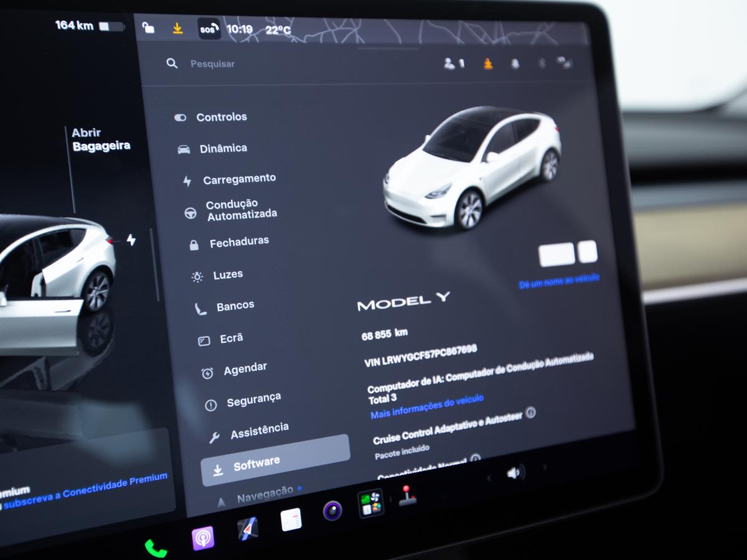Screen dimensions: 747x560
Task: Select the Luzes menu
Action: (217, 275)
